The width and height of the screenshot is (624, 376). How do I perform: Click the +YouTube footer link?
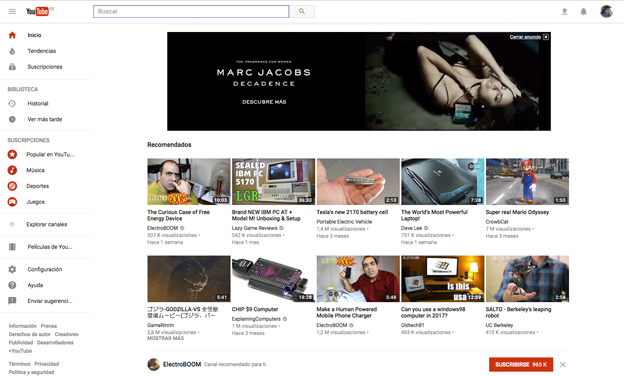coord(20,351)
